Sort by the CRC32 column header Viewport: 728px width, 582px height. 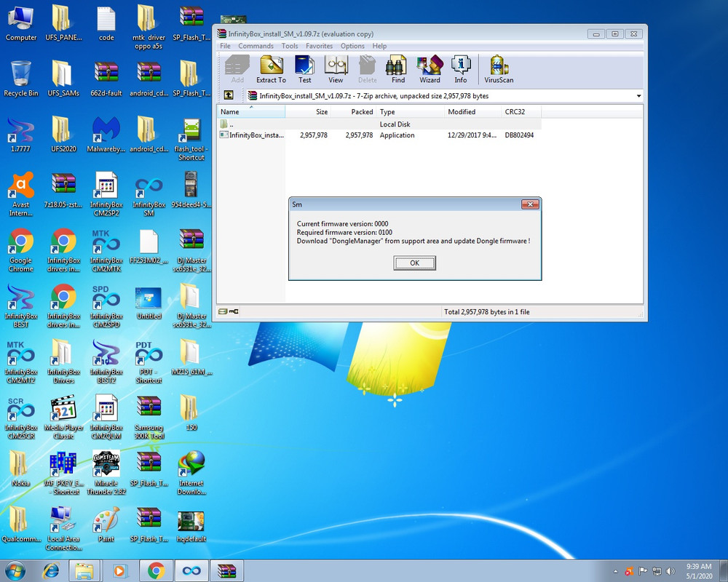(521, 111)
